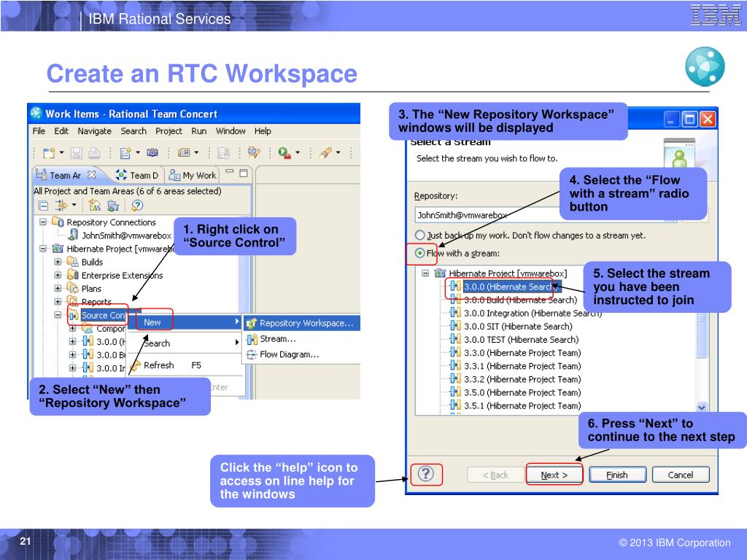Viewport: 747px width, 560px height.
Task: Click the team areas folder icon
Action: point(113,206)
